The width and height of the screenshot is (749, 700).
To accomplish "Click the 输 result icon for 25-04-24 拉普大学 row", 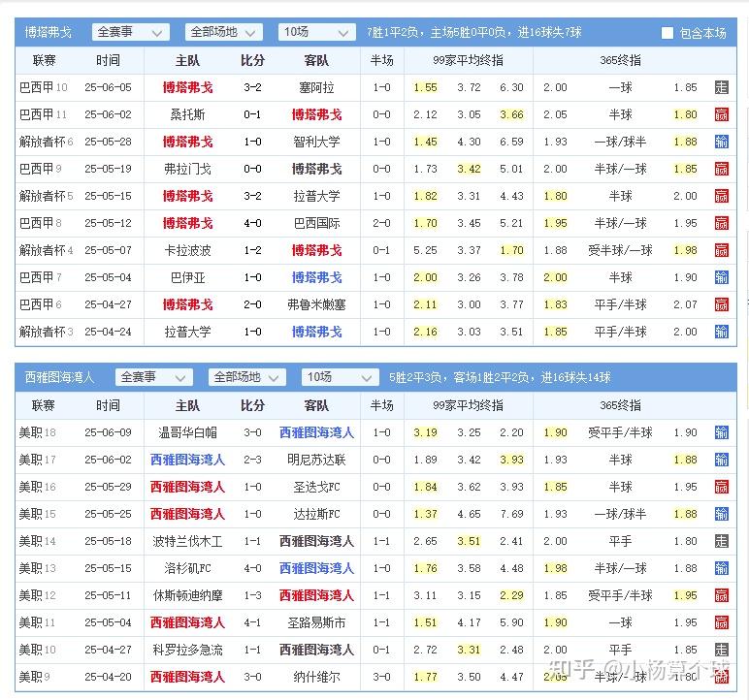I will click(x=721, y=332).
